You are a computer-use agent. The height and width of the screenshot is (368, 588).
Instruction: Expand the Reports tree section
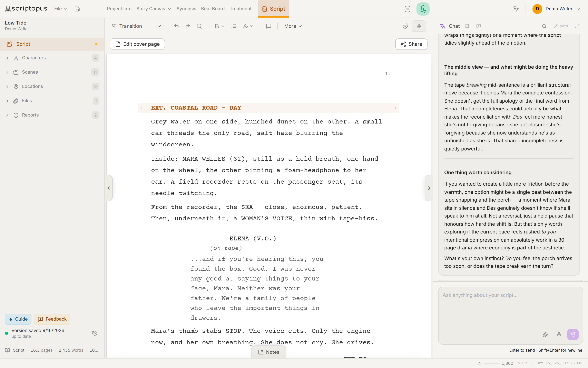click(x=7, y=115)
